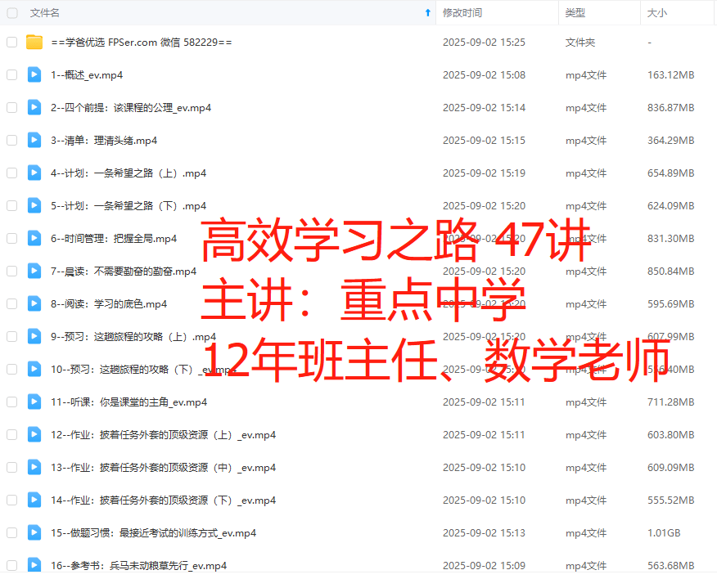Tick checkbox for 4--计划：一条希望之路（上）
Image resolution: width=717 pixels, height=588 pixels.
12,173
